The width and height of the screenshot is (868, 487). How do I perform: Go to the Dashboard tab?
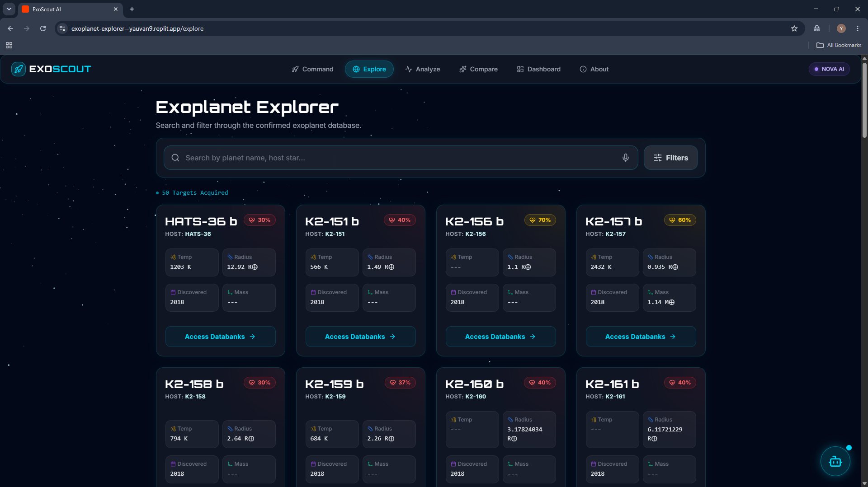point(539,69)
